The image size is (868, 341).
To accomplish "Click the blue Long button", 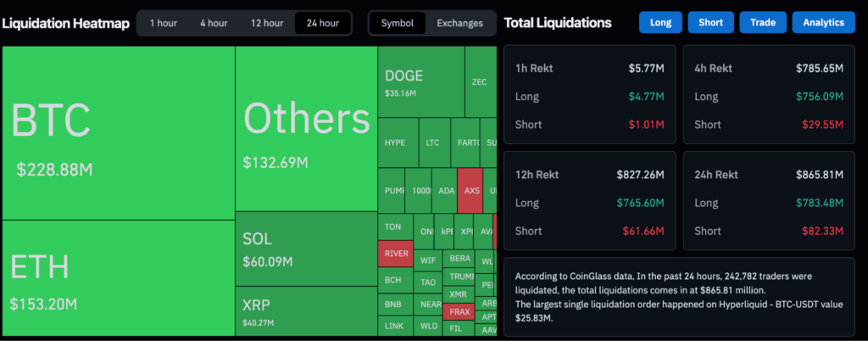I will 660,23.
